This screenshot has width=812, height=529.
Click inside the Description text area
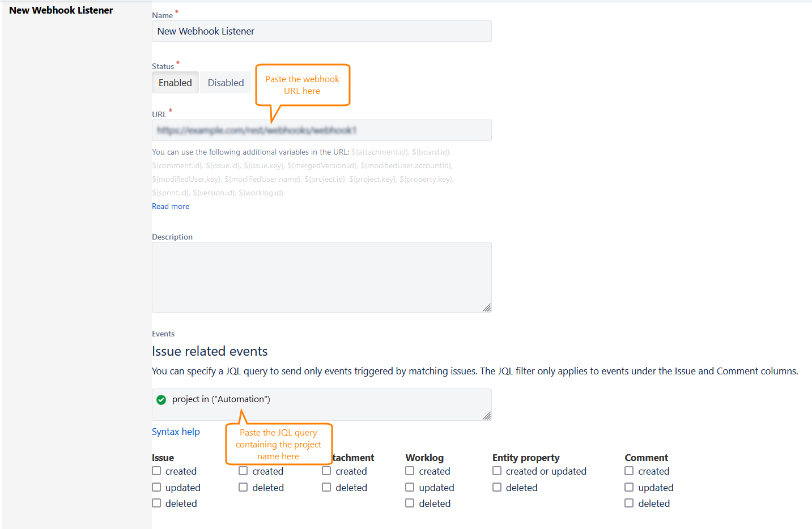pyautogui.click(x=321, y=277)
